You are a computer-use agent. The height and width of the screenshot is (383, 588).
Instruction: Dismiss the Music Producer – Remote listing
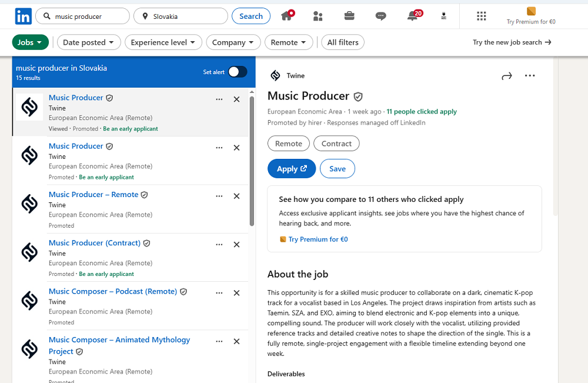coord(236,196)
